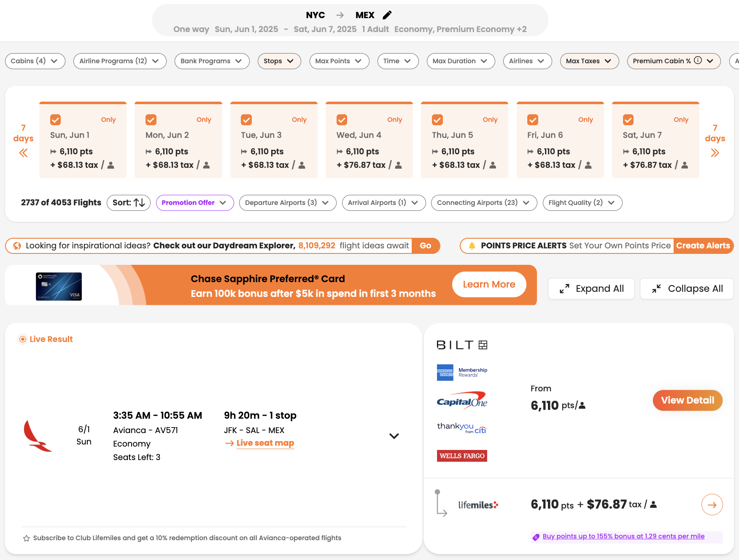
Task: Click the Thu, Jun 5 date card
Action: [x=464, y=140]
